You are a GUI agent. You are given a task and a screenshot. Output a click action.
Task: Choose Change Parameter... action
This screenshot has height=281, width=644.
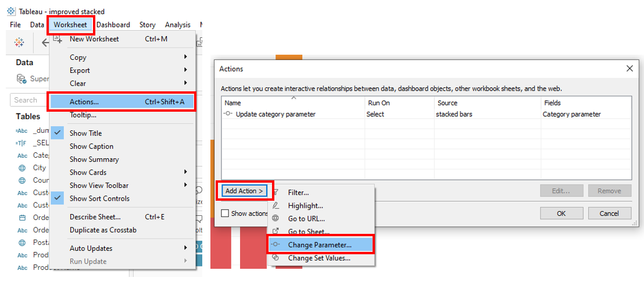(320, 245)
